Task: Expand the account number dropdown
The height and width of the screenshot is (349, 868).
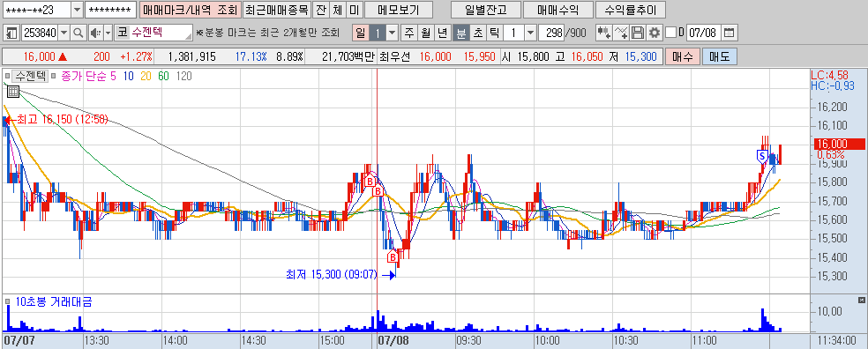Action: [x=78, y=10]
